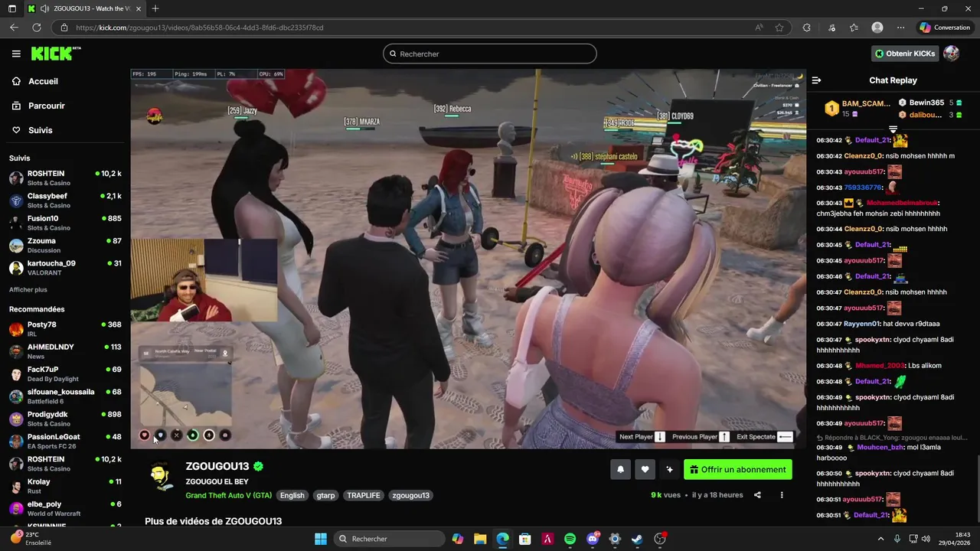Focus the Rechercher search field on Kick
Screen dimensions: 980x551
[490, 54]
